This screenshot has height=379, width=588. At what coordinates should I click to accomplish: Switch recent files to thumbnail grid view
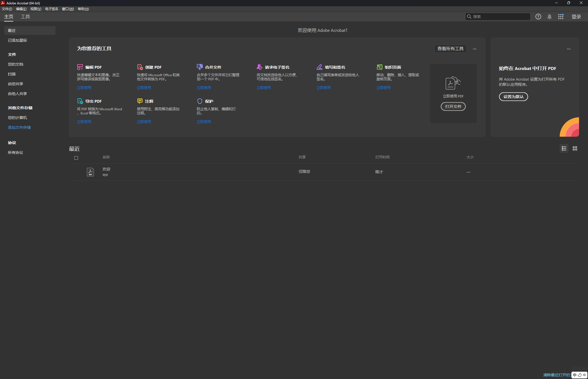point(575,148)
